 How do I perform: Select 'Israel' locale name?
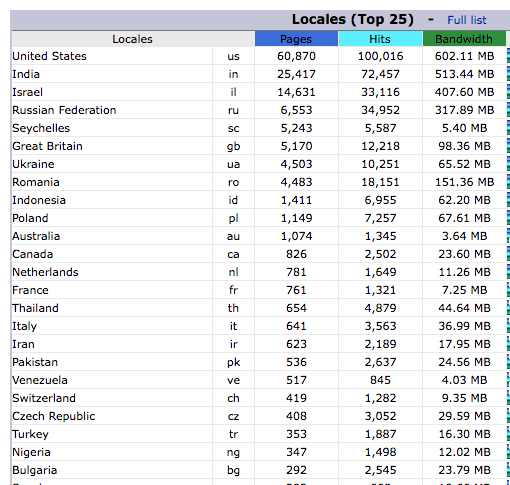click(x=27, y=92)
